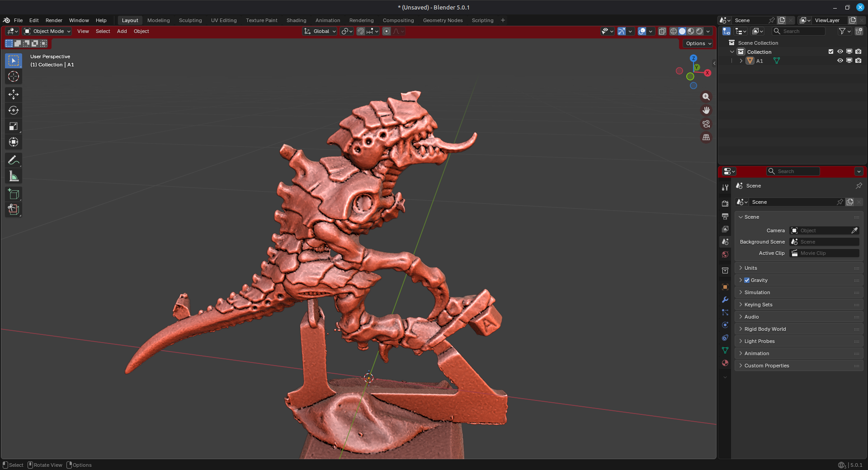Open the Modifiers properties tab (wrench icon)
Viewport: 868px width, 470px height.
pyautogui.click(x=725, y=300)
